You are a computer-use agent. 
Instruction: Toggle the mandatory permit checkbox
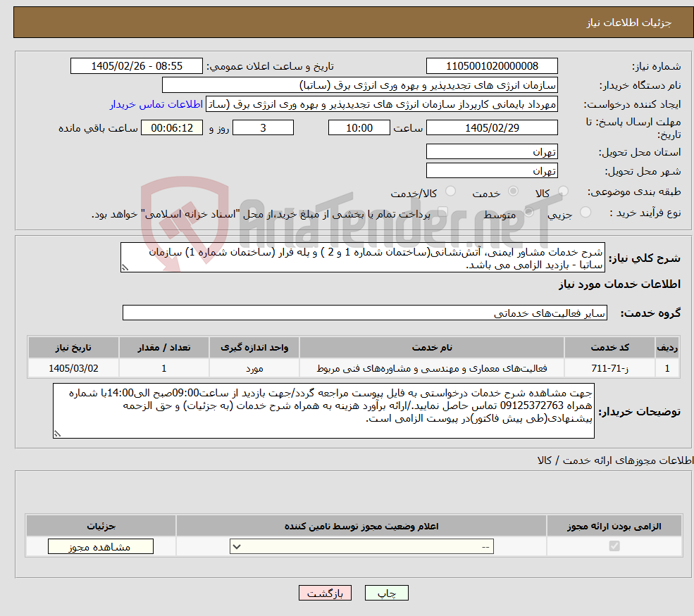click(x=614, y=546)
